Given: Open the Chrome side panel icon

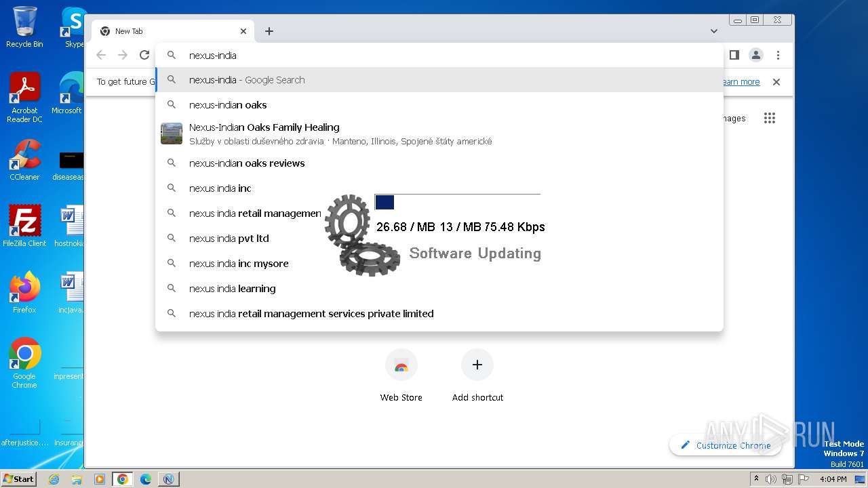Looking at the screenshot, I should click(734, 55).
